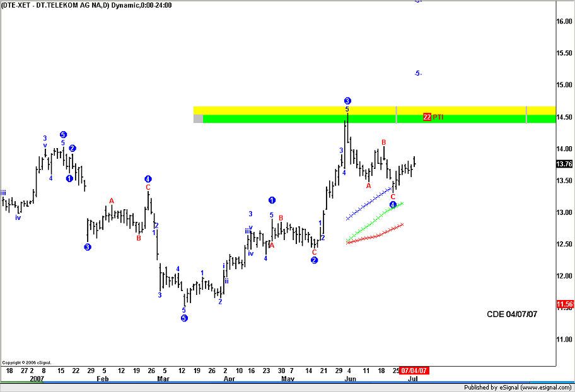Screen dimensions: 575x392
Task: Select the circled wave 4 marker in late June
Action: (393, 205)
